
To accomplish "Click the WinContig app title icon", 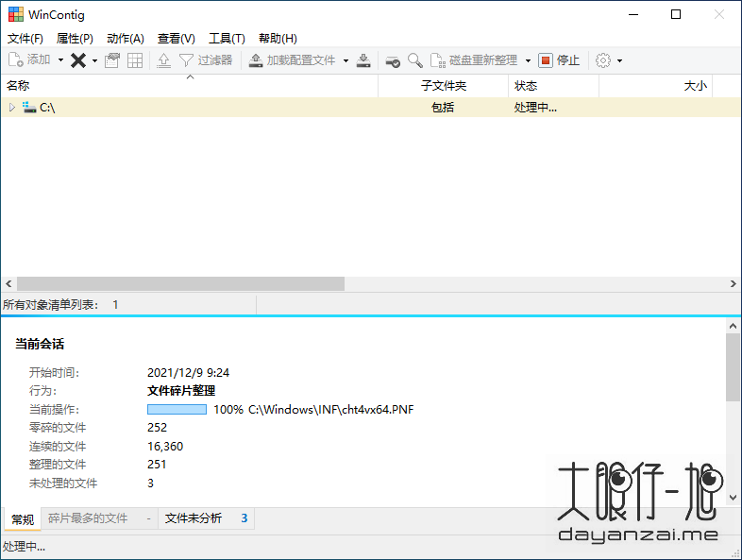I will (16, 15).
